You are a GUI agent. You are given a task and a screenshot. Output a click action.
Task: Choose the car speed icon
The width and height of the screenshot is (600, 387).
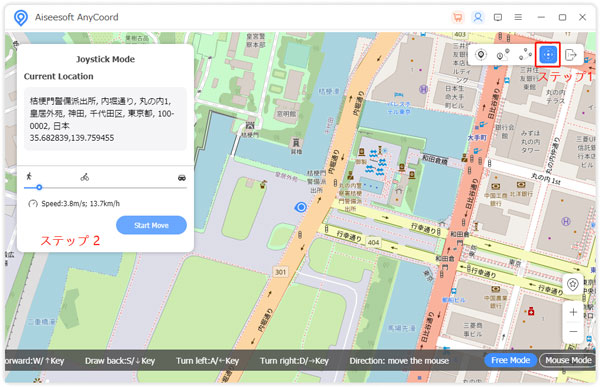182,177
